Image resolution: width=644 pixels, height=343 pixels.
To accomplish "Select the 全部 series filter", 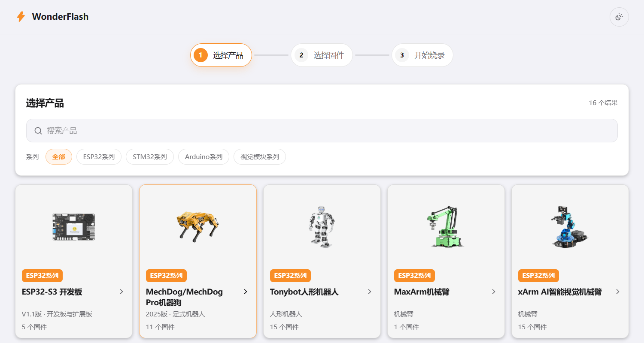I will pyautogui.click(x=59, y=156).
